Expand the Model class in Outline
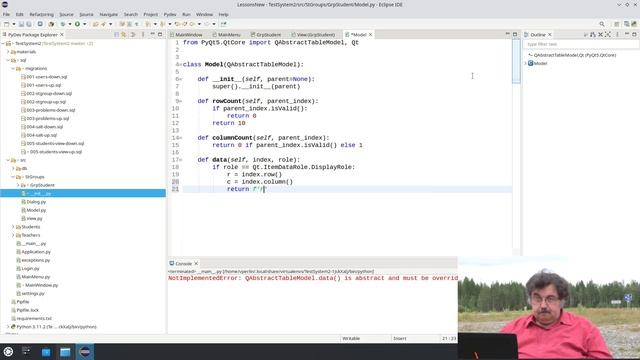The width and height of the screenshot is (640, 360). pos(526,63)
